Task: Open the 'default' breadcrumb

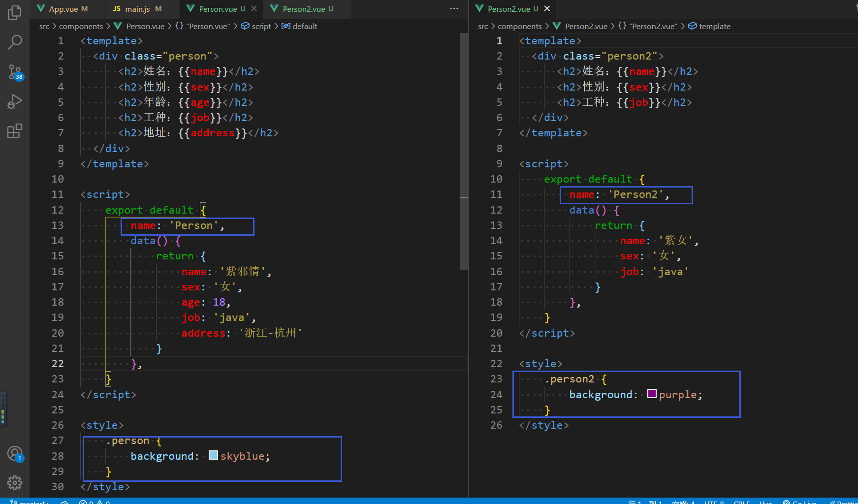Action: click(x=299, y=27)
